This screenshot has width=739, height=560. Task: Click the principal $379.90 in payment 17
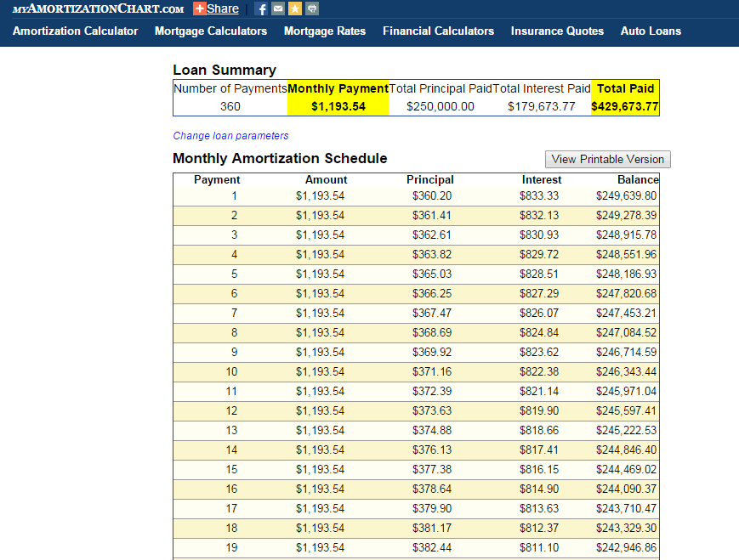(432, 509)
